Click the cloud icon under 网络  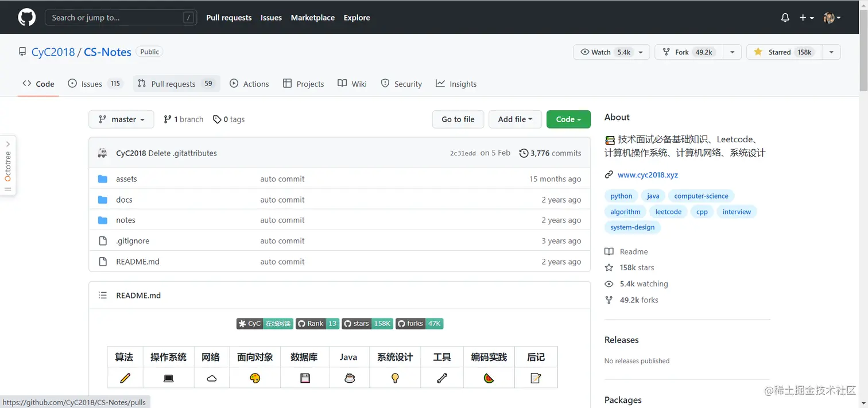click(x=211, y=378)
